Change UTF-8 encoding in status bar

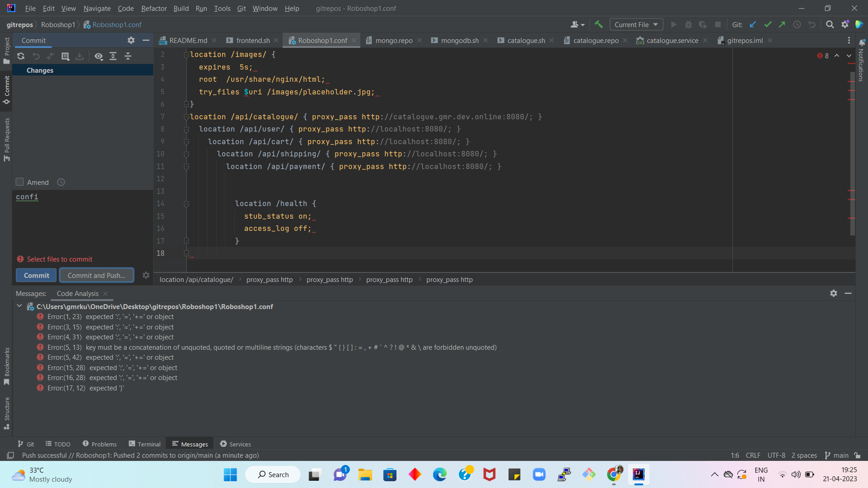point(776,455)
